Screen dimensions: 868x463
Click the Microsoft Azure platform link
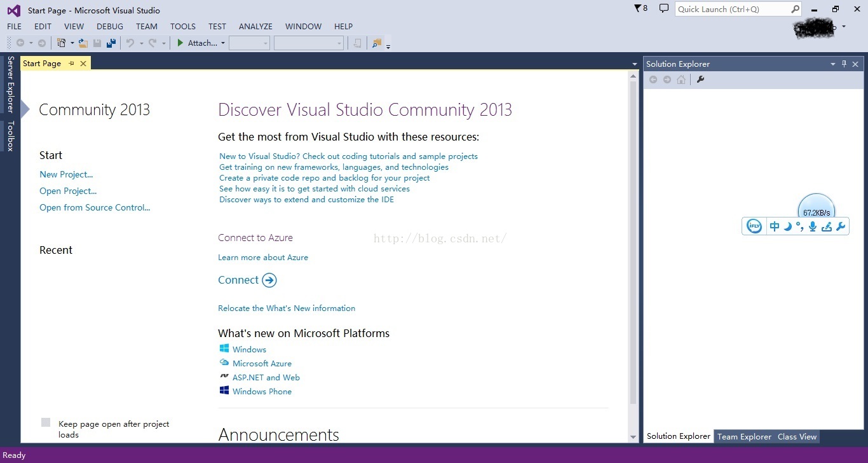coord(262,364)
